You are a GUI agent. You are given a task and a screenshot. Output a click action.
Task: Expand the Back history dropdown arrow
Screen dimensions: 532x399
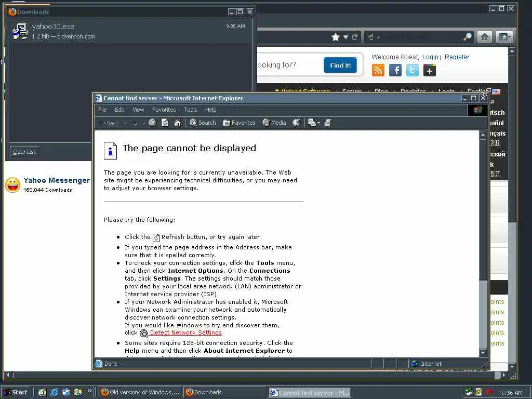(125, 123)
